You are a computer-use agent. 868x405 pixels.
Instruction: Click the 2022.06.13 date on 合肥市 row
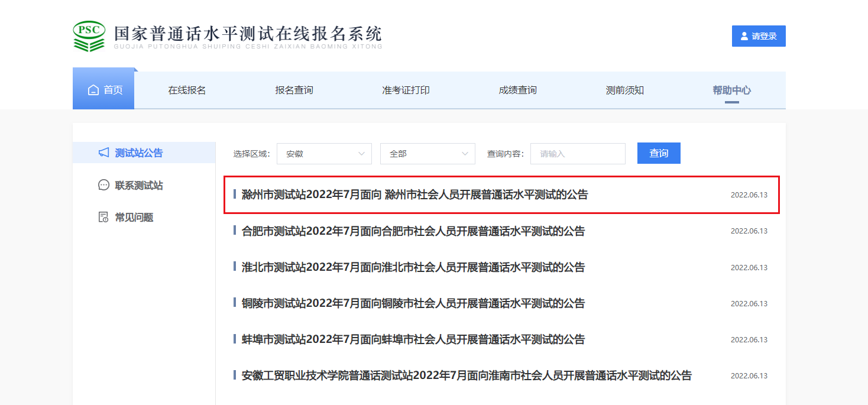[749, 231]
